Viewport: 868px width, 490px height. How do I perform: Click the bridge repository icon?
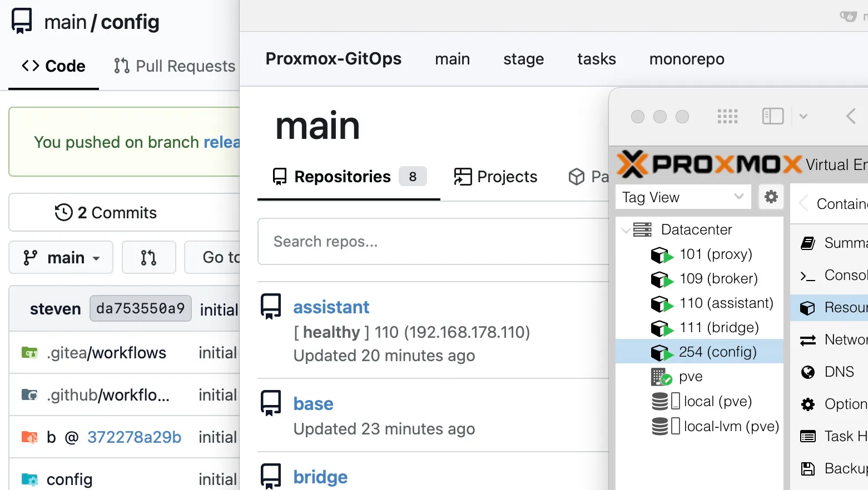coord(271,477)
